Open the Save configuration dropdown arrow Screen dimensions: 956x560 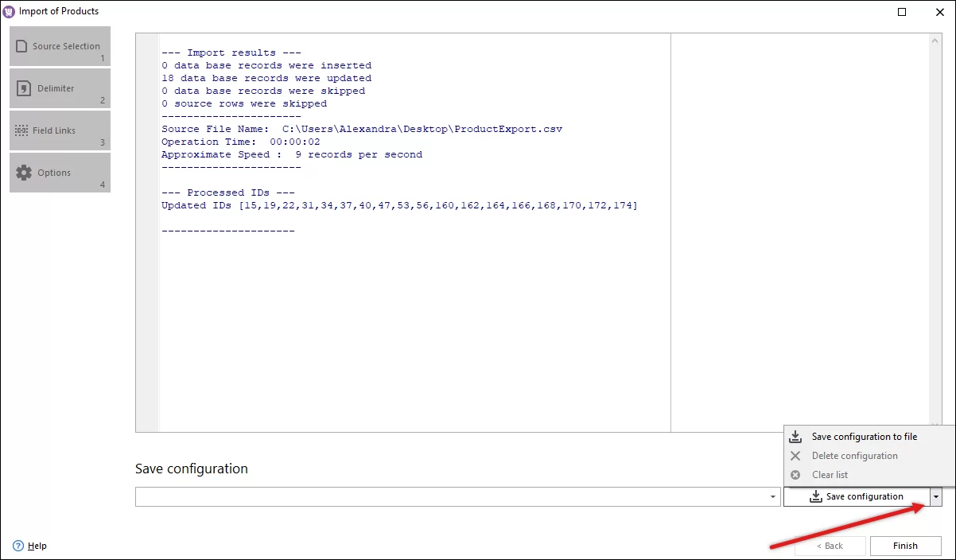click(936, 496)
